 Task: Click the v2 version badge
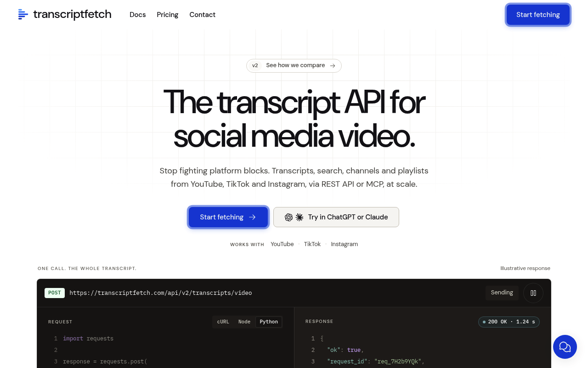pos(255,66)
